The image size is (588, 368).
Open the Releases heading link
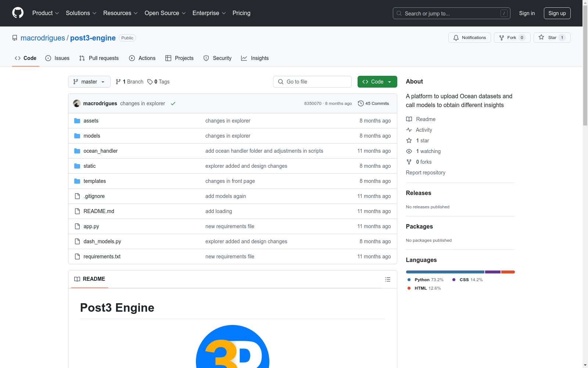[419, 193]
